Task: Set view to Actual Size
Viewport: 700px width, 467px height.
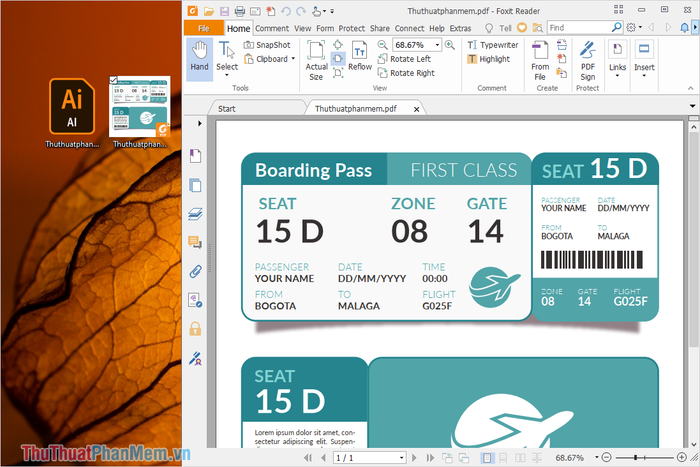Action: [316, 61]
